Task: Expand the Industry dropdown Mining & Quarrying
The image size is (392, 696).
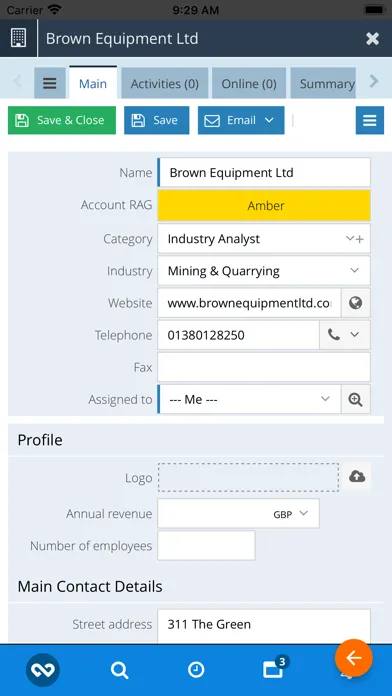Action: [x=264, y=271]
